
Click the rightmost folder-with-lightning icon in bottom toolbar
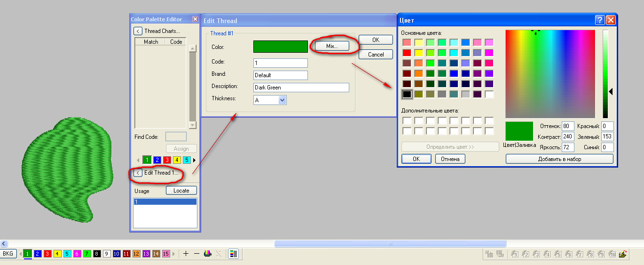(623, 254)
